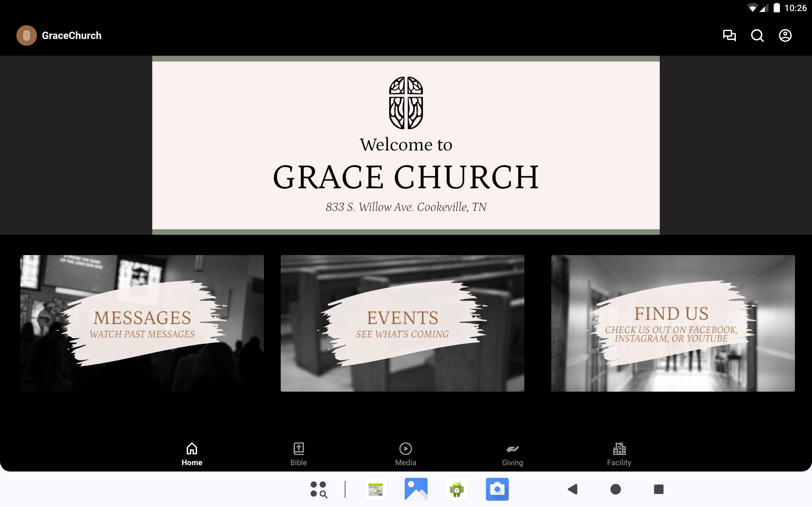The image size is (812, 507).
Task: Open the Messages card
Action: (x=142, y=323)
